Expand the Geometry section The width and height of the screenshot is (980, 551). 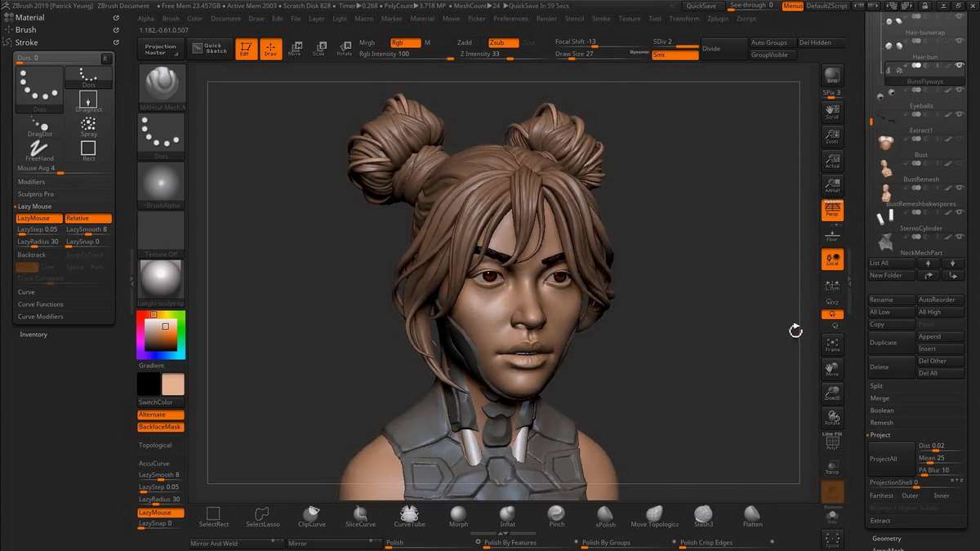(887, 538)
